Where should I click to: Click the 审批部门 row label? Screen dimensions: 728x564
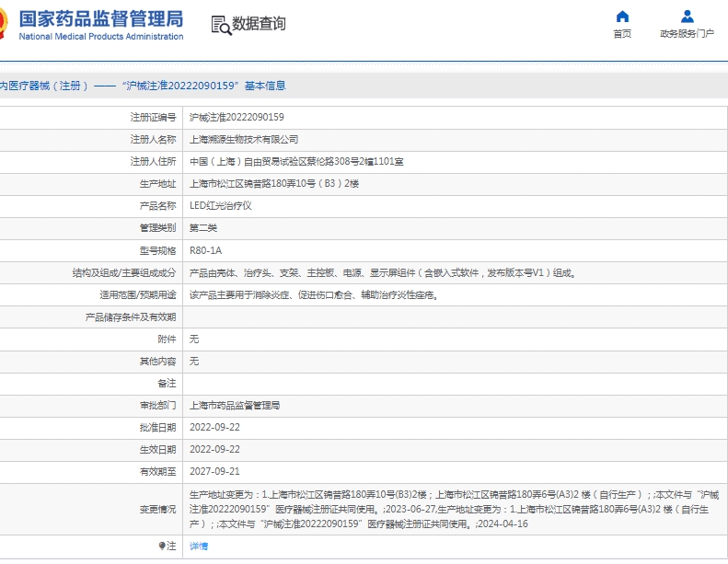(158, 405)
